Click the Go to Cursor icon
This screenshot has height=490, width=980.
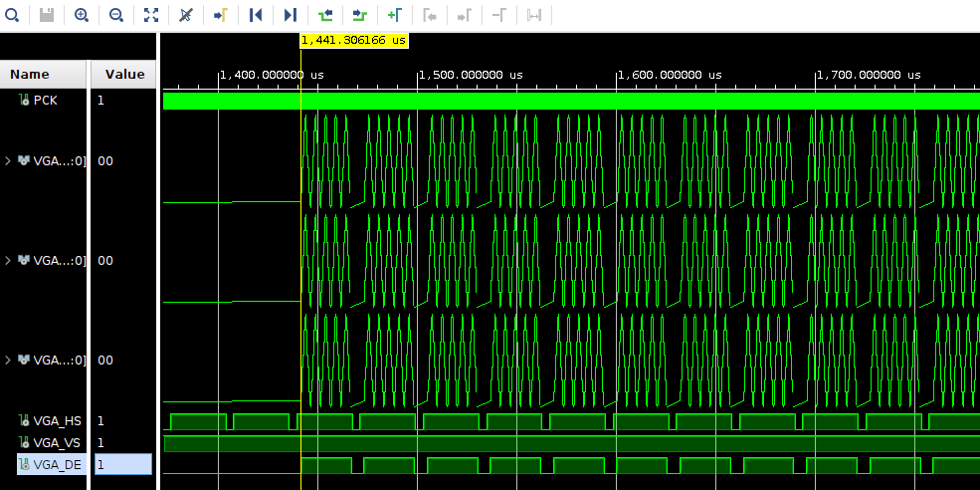(x=221, y=14)
